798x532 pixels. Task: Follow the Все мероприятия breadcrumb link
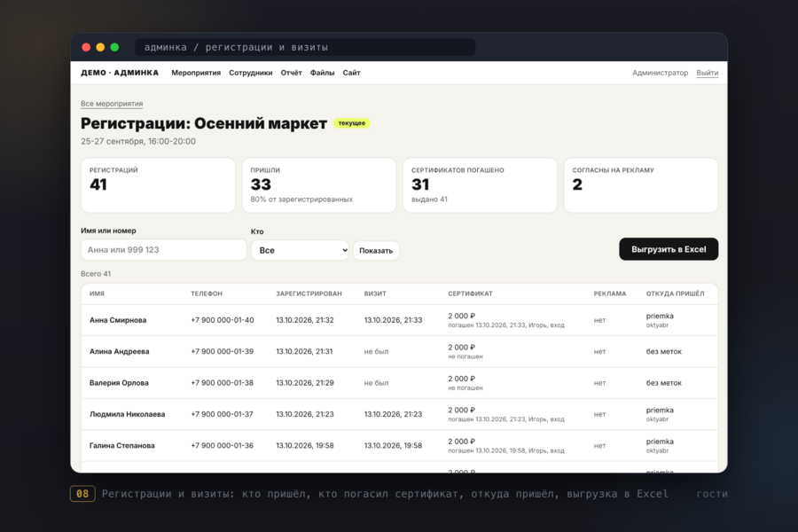point(112,104)
